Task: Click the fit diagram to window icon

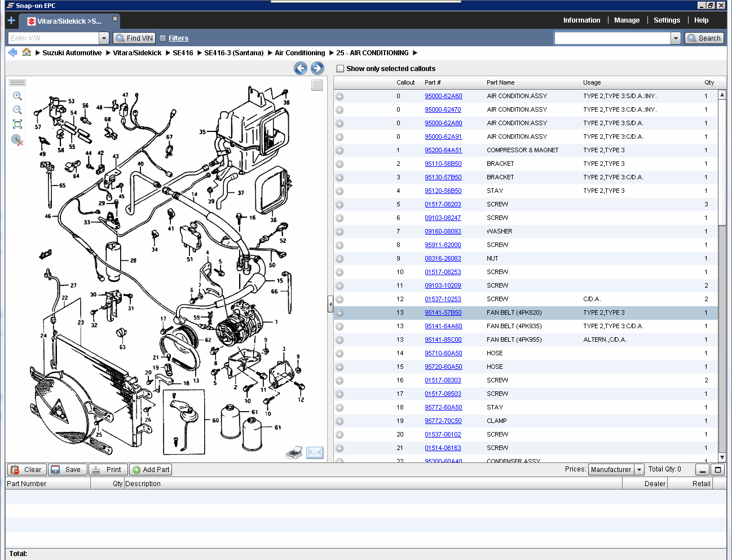Action: click(x=17, y=124)
